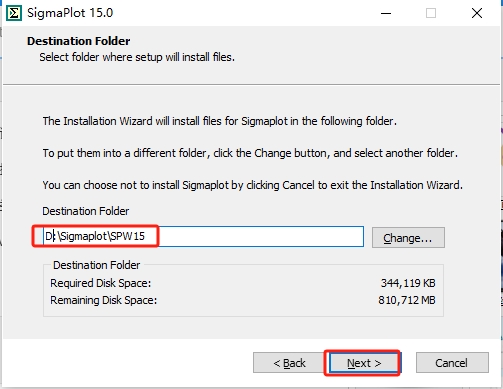503x389 pixels.
Task: Click the Remaining Disk Space label
Action: point(103,300)
